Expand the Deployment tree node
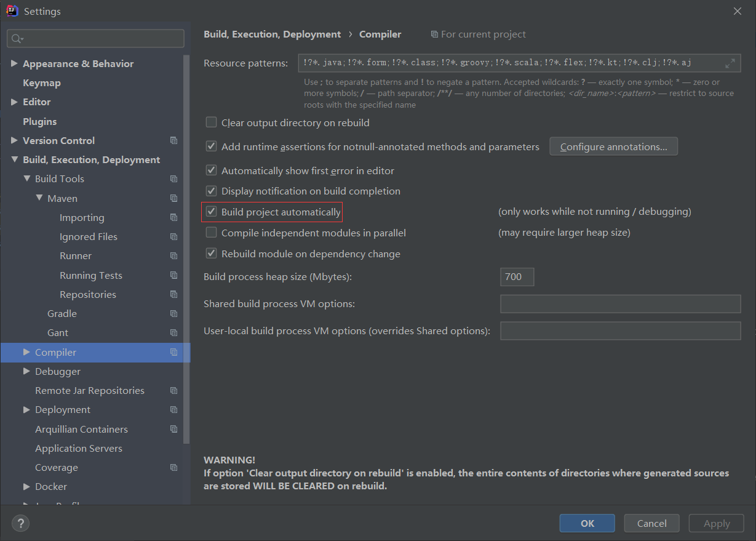 [x=26, y=409]
